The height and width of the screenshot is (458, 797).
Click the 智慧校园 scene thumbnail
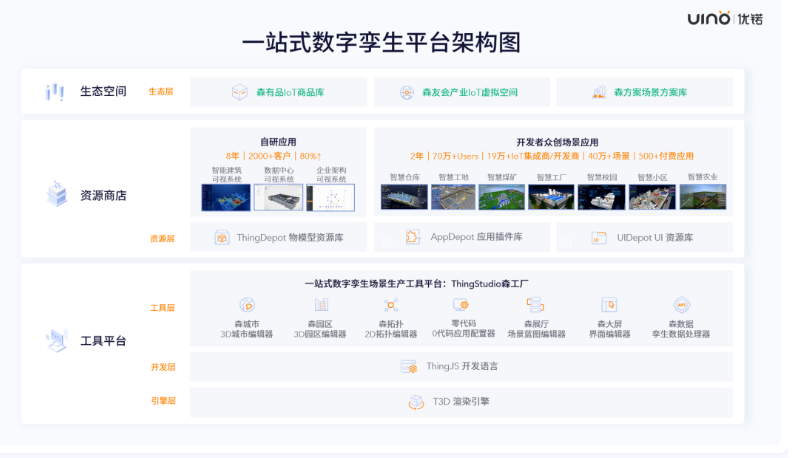pyautogui.click(x=601, y=197)
